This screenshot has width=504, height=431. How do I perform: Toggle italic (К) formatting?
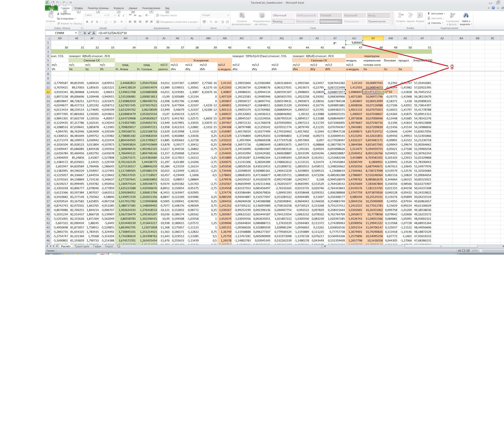click(x=92, y=22)
